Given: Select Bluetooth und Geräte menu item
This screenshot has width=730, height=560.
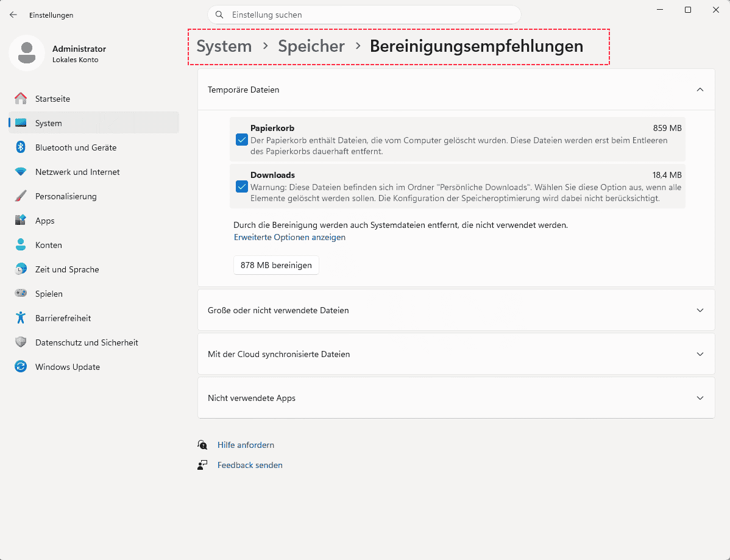Looking at the screenshot, I should (x=94, y=147).
